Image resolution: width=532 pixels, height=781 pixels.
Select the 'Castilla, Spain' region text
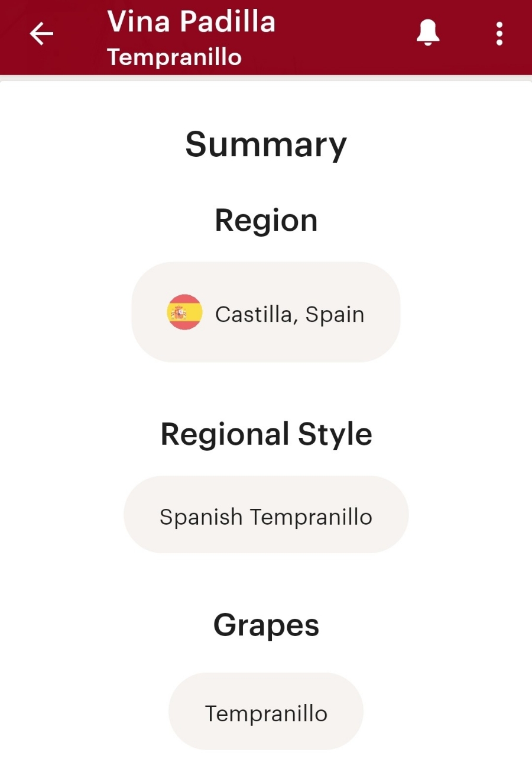[x=289, y=314]
